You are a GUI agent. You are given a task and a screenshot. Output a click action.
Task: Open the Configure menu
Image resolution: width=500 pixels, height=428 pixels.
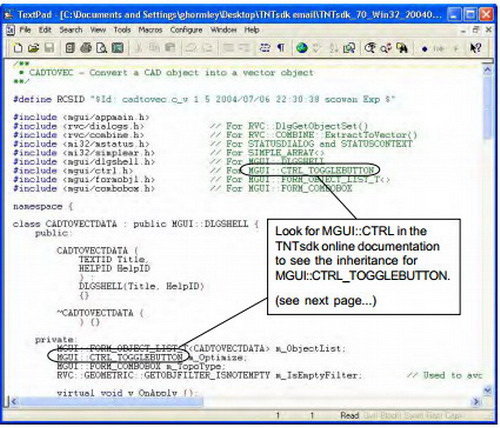186,30
